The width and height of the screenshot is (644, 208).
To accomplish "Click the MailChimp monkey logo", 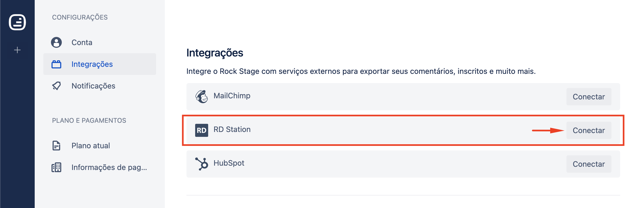I will click(x=202, y=97).
